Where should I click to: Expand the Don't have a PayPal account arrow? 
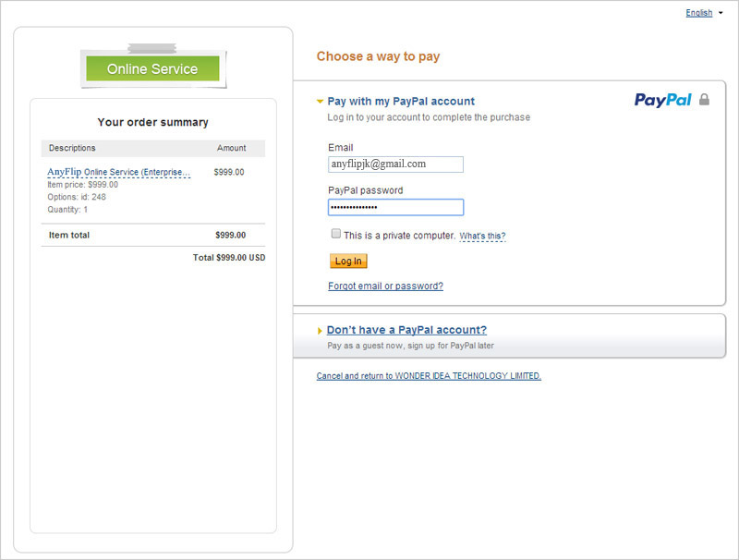[320, 331]
